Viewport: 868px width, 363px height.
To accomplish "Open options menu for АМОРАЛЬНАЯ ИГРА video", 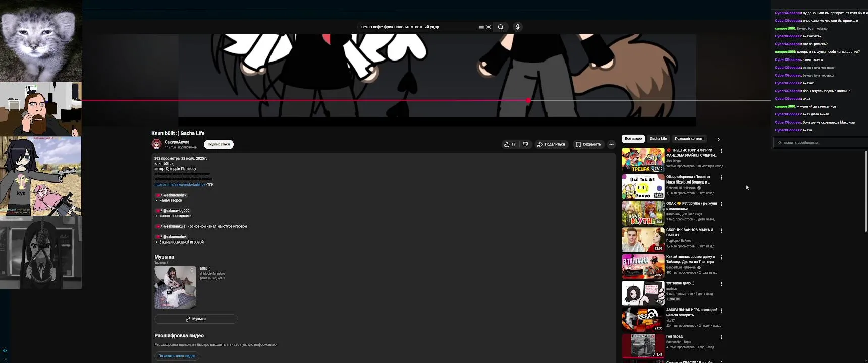I will click(x=721, y=311).
